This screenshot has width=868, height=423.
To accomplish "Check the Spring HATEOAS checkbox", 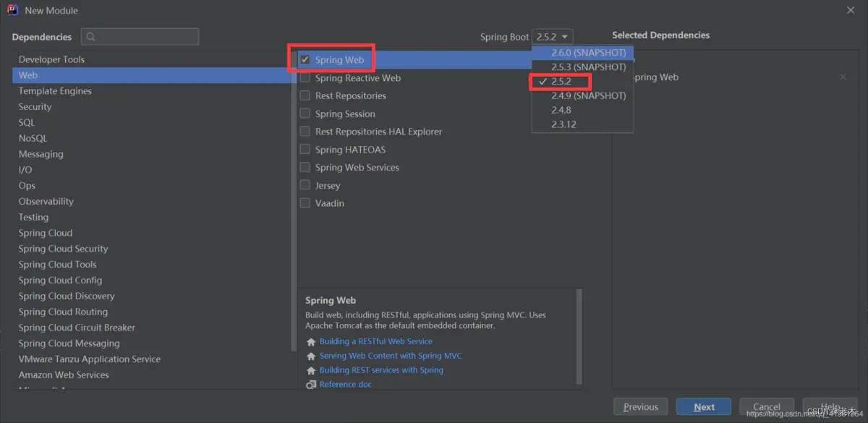I will click(305, 150).
